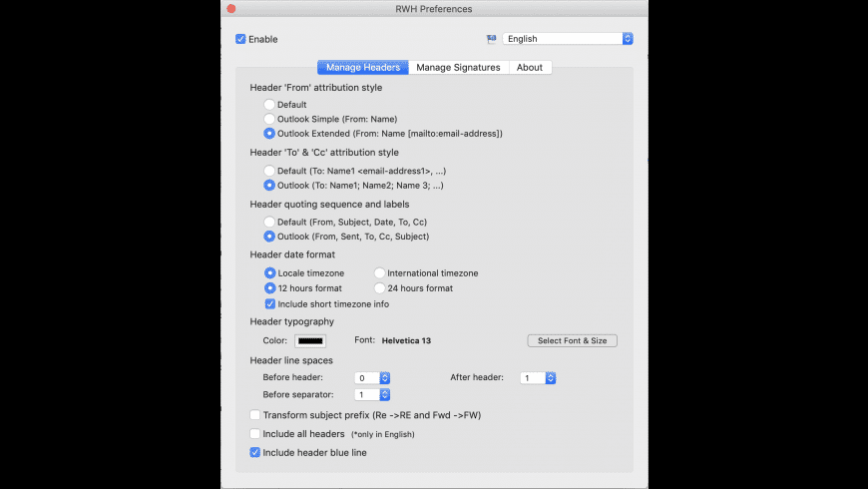Screen dimensions: 868x489
Task: Select Default quoting sequence (From, Subject, Date)
Action: point(269,222)
